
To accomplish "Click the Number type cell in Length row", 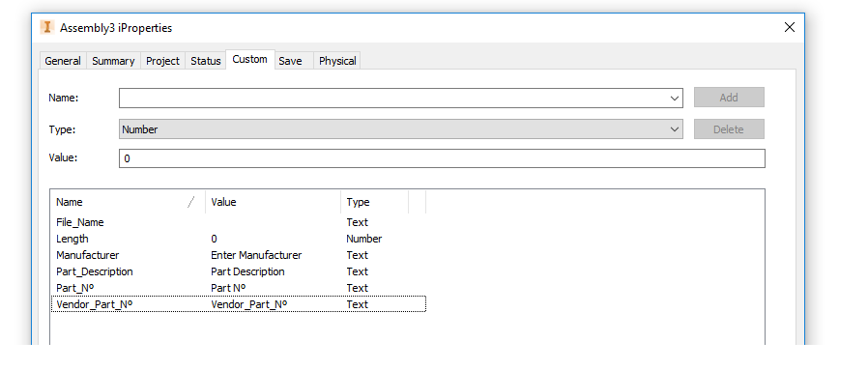I will pos(363,239).
